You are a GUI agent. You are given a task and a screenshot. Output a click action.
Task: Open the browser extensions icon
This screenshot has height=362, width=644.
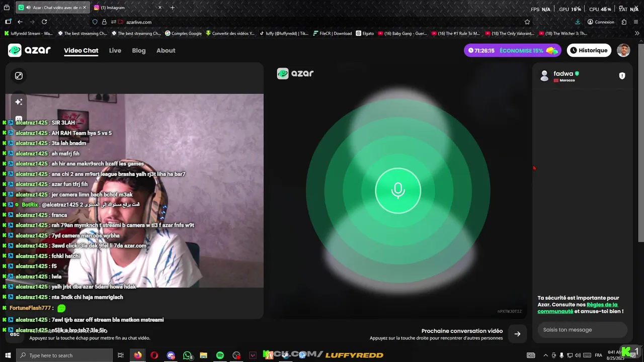pos(624,22)
